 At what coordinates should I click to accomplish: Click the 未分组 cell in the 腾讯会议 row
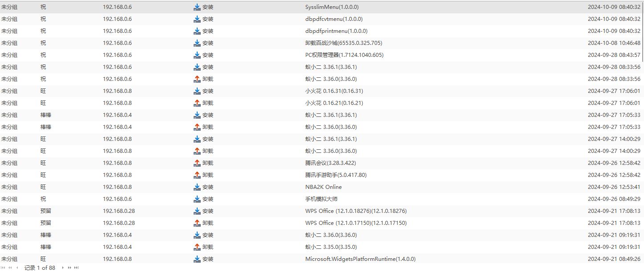click(x=9, y=163)
